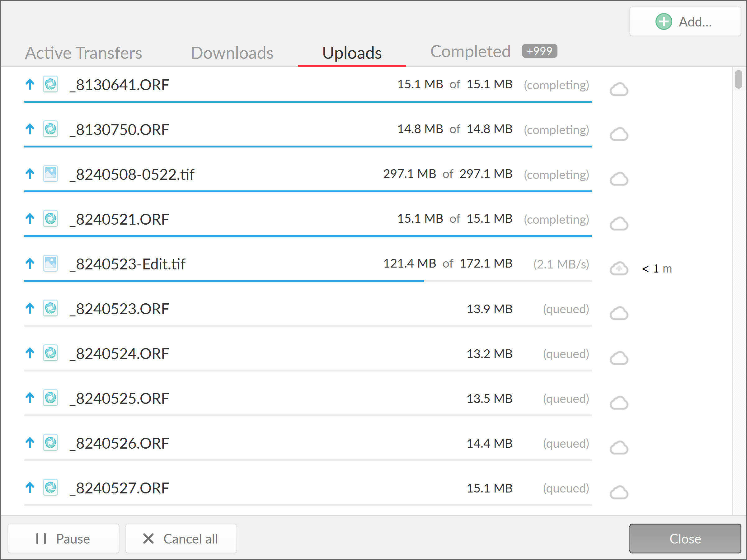Click the image file icon for _8240508-0522.tif
747x560 pixels.
tap(50, 174)
